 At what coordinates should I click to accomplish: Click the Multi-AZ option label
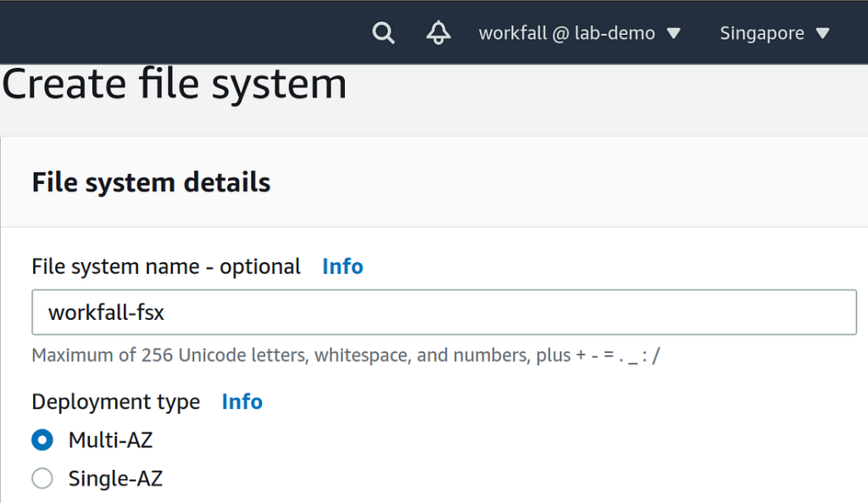point(110,440)
